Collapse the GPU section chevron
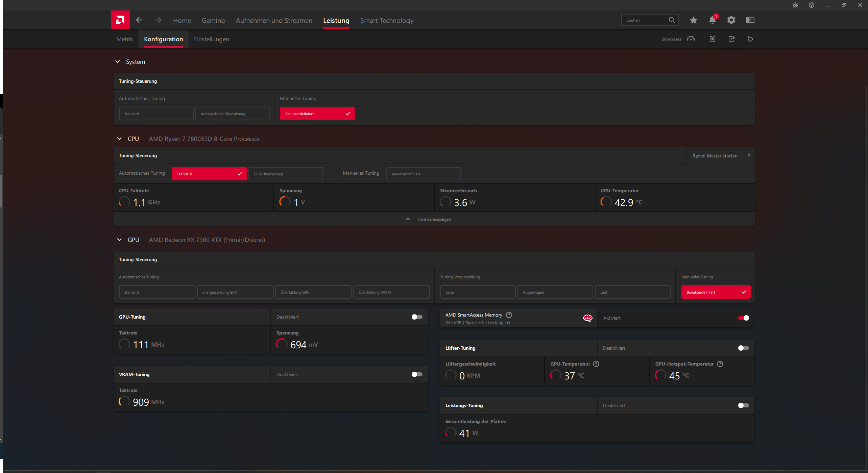 coord(119,240)
